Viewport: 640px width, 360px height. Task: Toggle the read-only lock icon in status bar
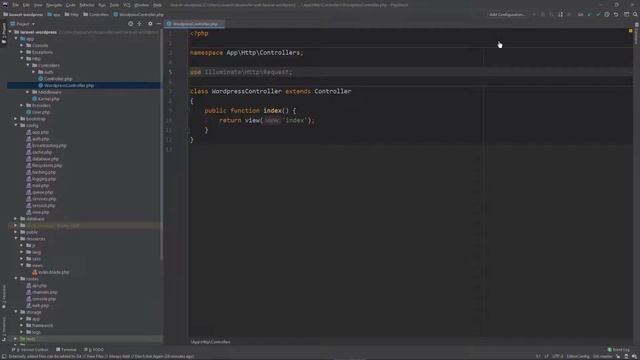point(618,356)
